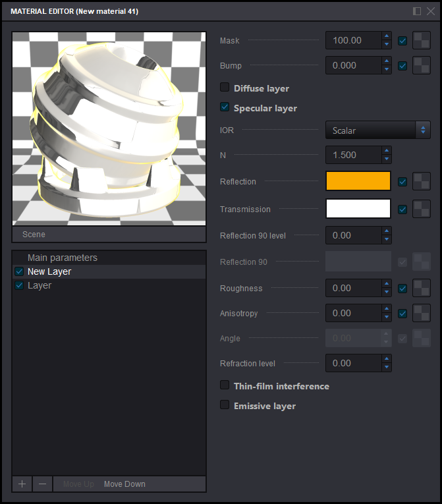442x504 pixels.
Task: Enable the Diffuse layer checkbox
Action: [x=225, y=87]
